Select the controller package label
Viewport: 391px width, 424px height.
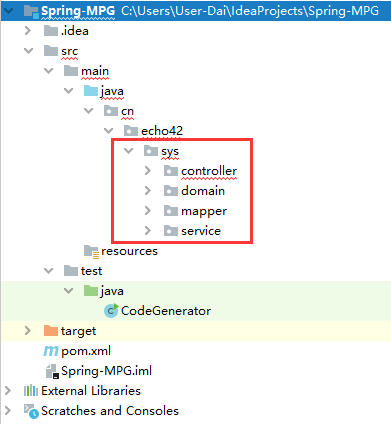click(209, 171)
